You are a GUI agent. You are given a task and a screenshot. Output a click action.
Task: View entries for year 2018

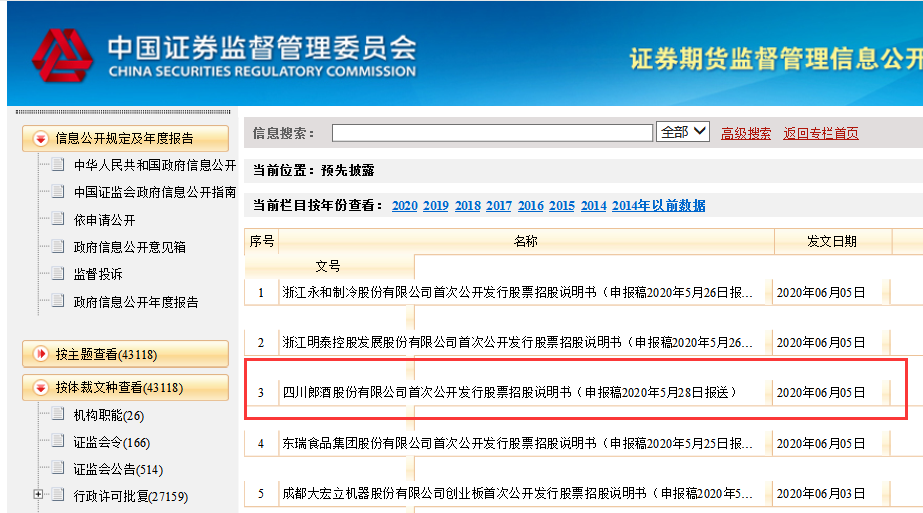pos(467,206)
